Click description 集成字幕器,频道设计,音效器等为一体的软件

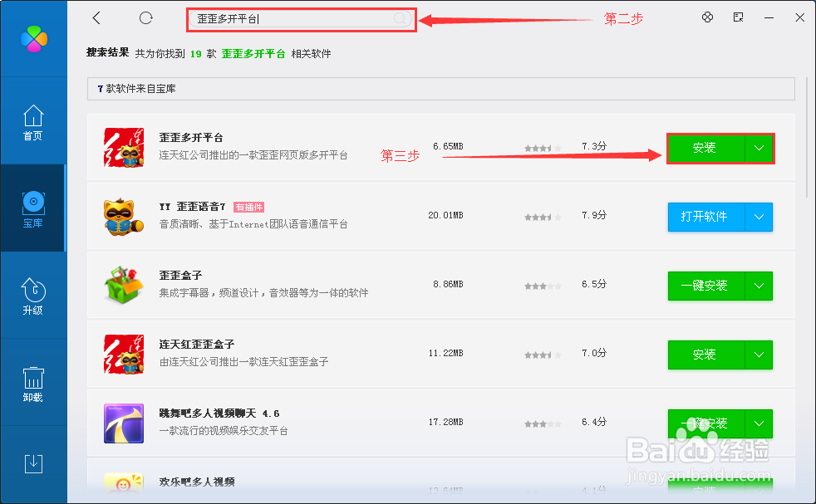pyautogui.click(x=263, y=293)
